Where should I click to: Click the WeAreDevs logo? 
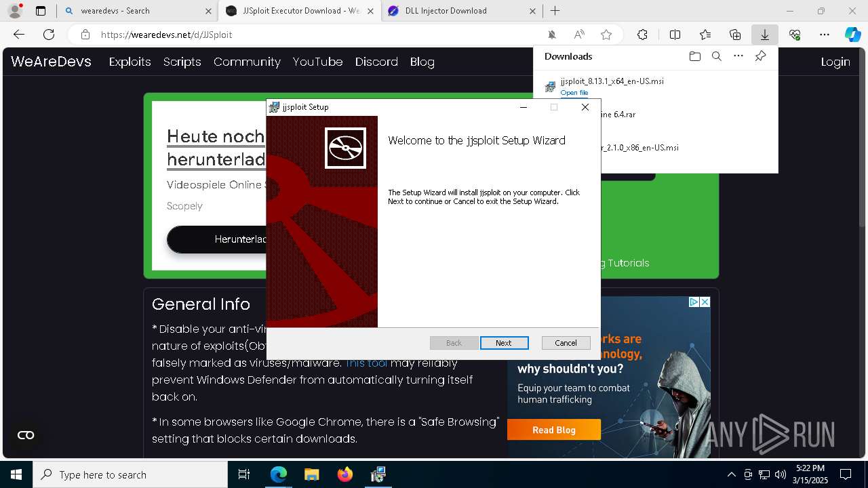point(51,62)
